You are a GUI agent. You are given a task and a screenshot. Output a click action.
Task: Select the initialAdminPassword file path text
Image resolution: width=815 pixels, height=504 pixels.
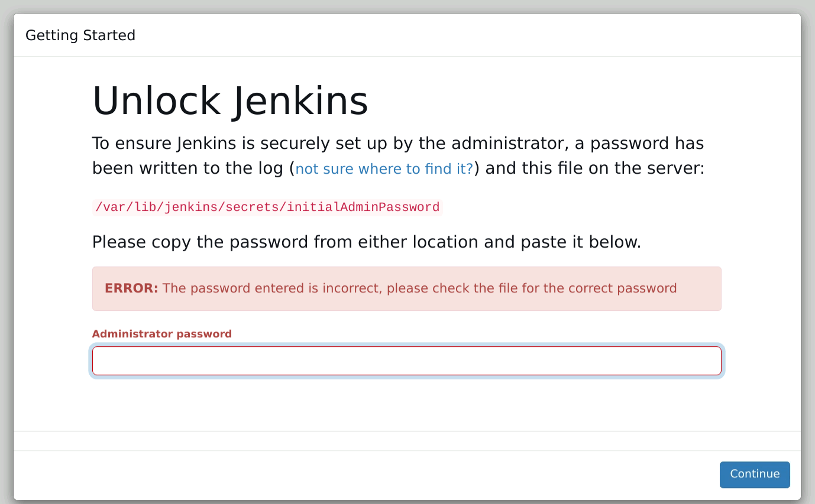coord(266,207)
